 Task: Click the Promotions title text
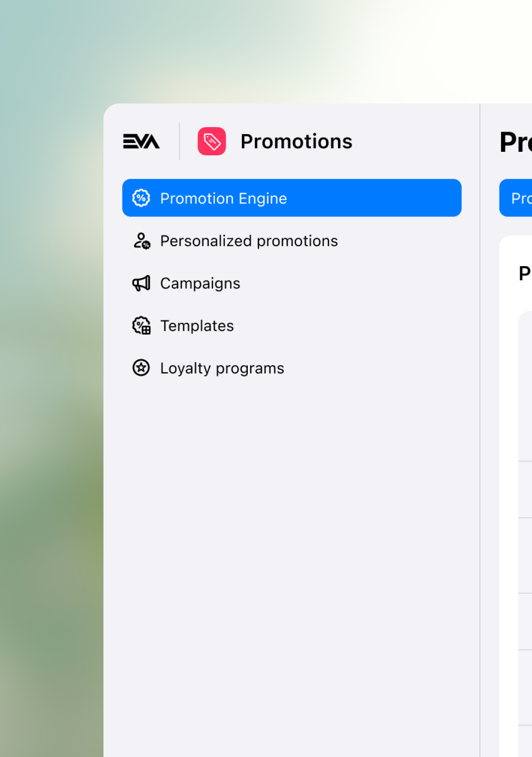pyautogui.click(x=296, y=141)
